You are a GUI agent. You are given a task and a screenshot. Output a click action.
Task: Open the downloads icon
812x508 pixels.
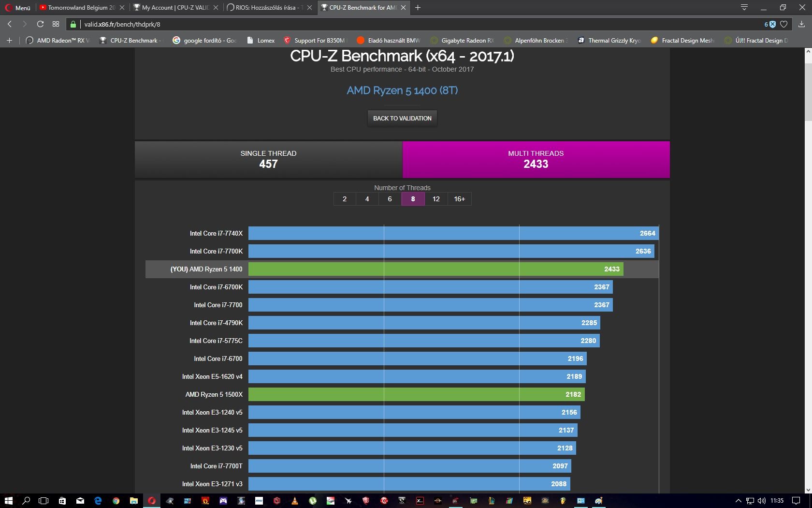pos(801,24)
